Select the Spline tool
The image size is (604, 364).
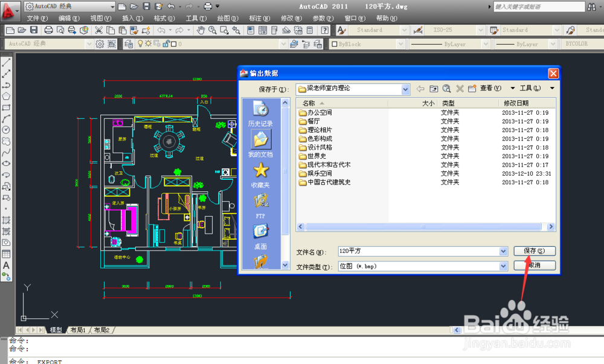6,152
